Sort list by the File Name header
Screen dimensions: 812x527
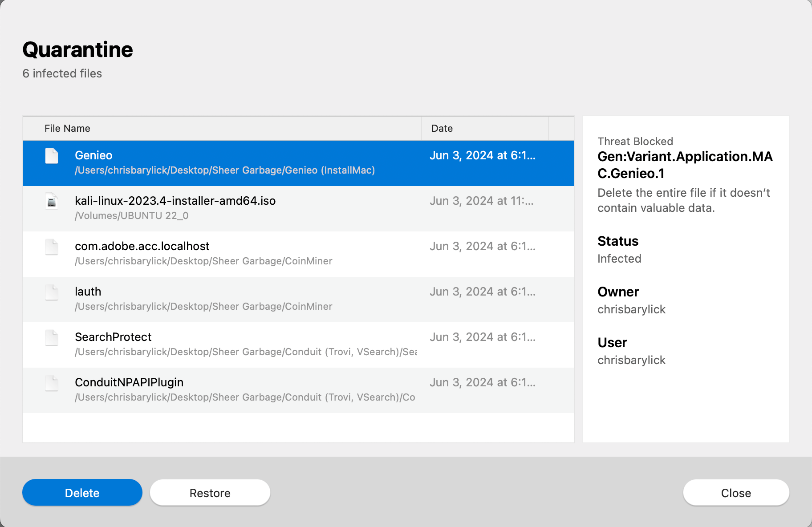point(67,128)
